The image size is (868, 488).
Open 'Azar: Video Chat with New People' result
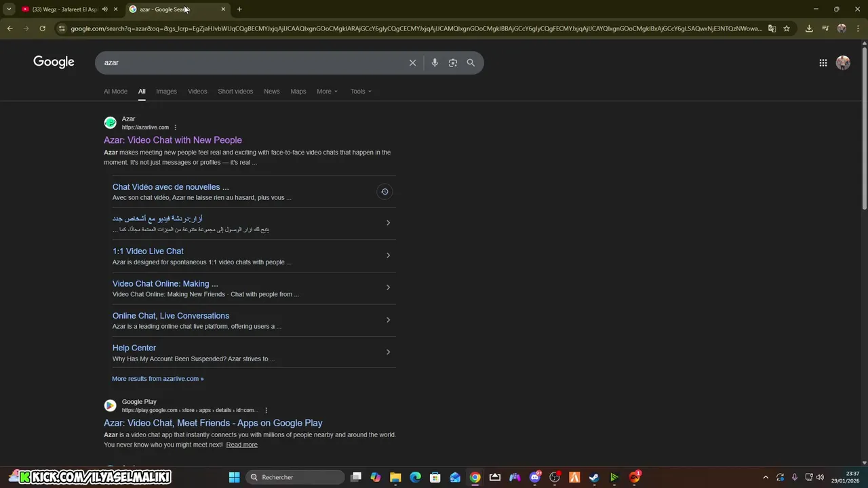(x=173, y=140)
